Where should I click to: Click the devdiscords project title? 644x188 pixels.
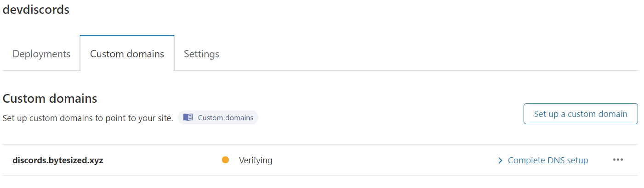tap(36, 9)
